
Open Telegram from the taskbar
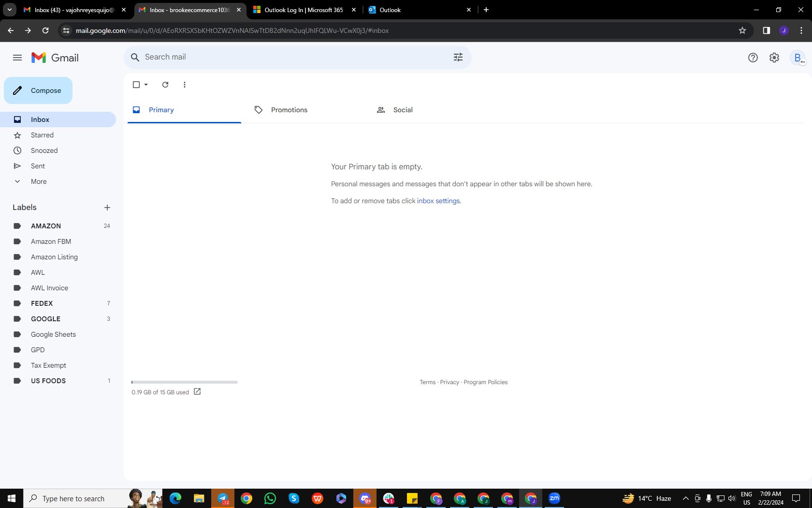(x=223, y=498)
